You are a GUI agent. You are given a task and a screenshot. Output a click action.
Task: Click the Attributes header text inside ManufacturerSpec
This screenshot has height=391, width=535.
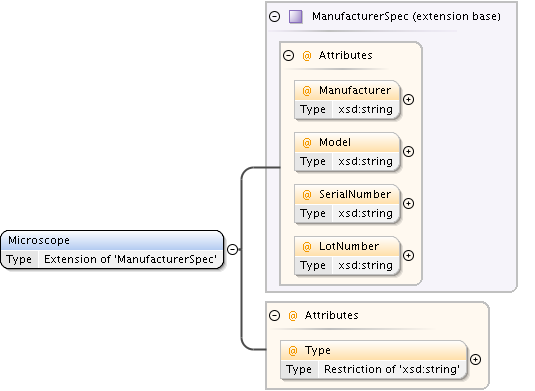point(345,55)
